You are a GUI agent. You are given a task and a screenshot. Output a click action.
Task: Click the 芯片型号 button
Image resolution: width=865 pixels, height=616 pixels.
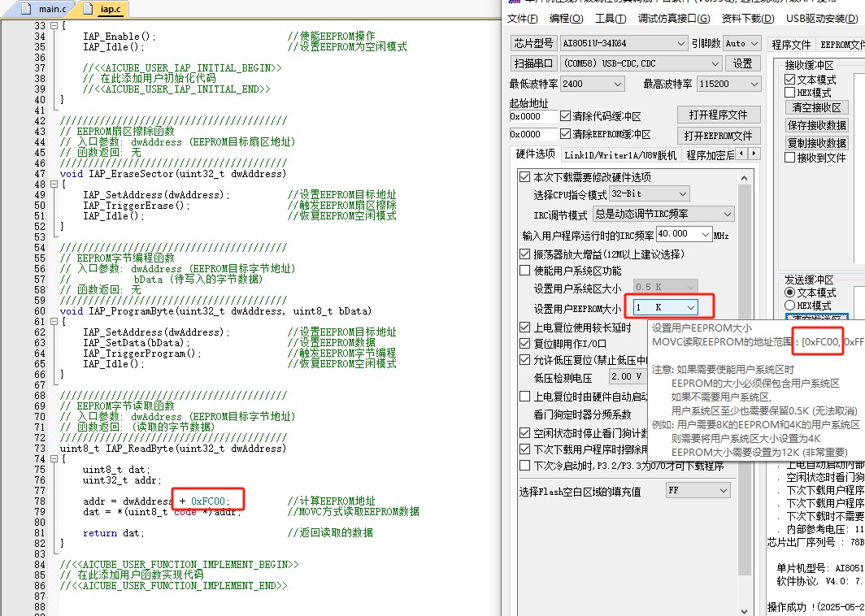point(533,43)
